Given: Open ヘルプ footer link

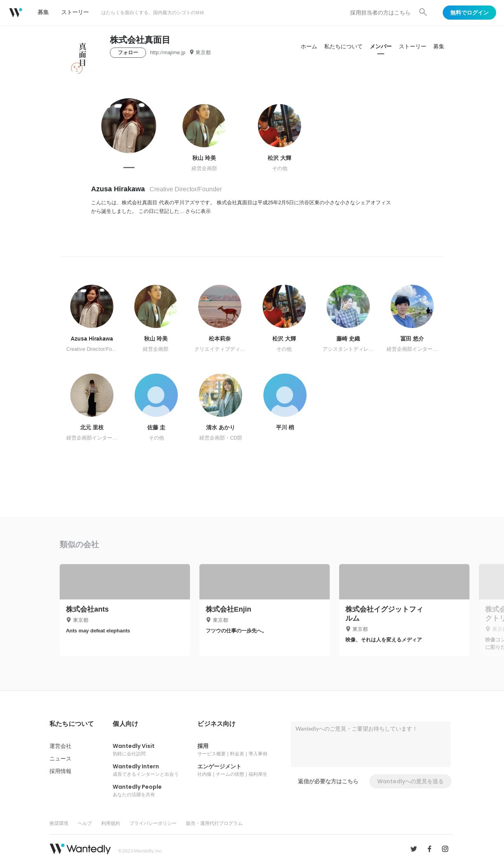Looking at the screenshot, I should click(x=85, y=823).
